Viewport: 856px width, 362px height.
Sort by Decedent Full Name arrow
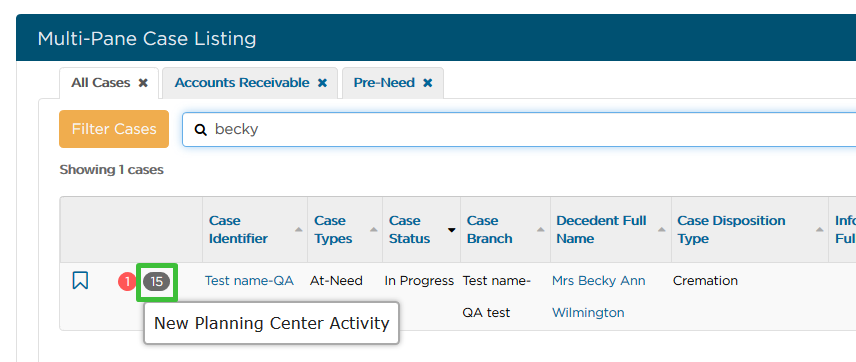[662, 230]
